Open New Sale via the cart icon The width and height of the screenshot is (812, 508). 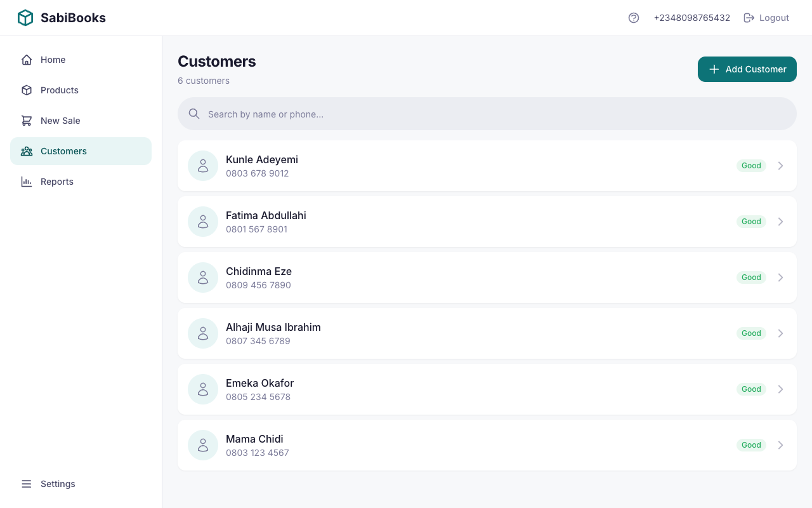click(26, 120)
